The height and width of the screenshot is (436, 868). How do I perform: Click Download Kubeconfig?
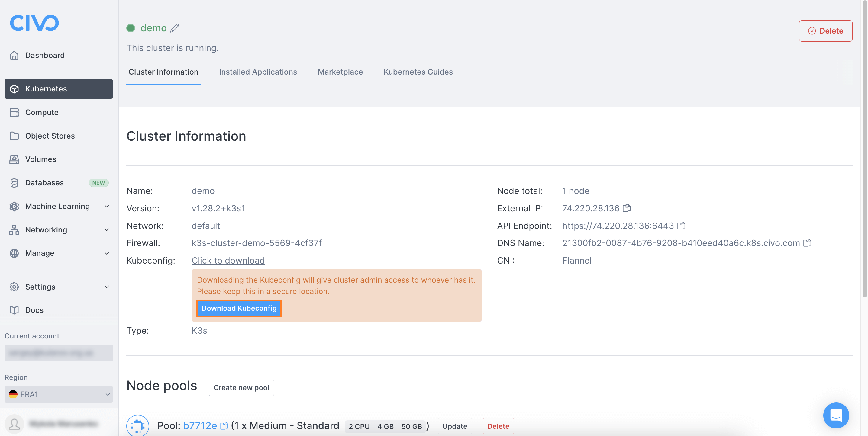(239, 308)
